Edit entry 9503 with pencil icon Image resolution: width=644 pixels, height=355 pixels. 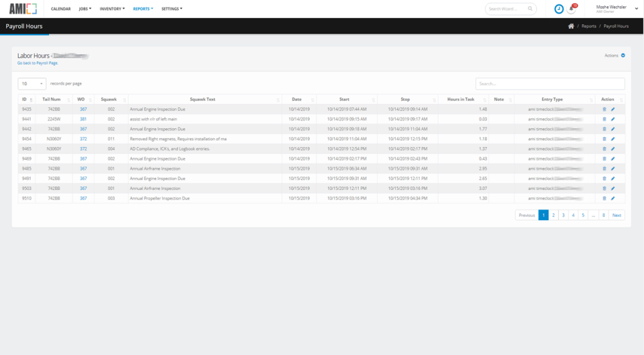coord(612,188)
